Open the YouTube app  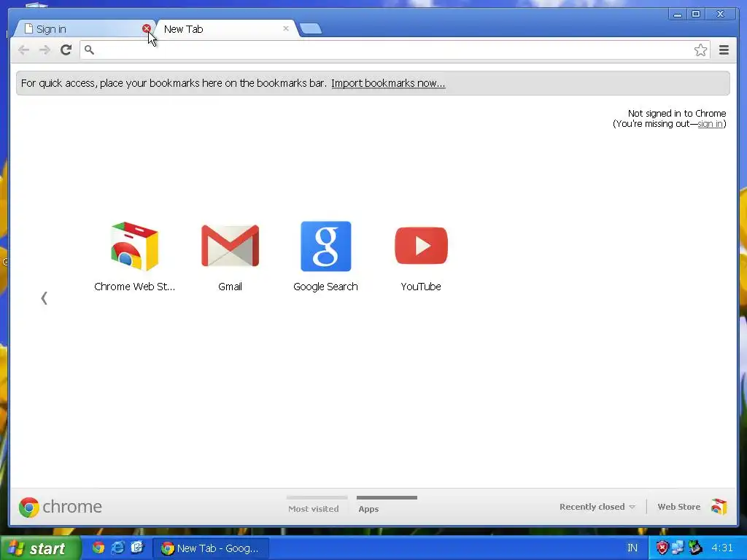click(421, 256)
